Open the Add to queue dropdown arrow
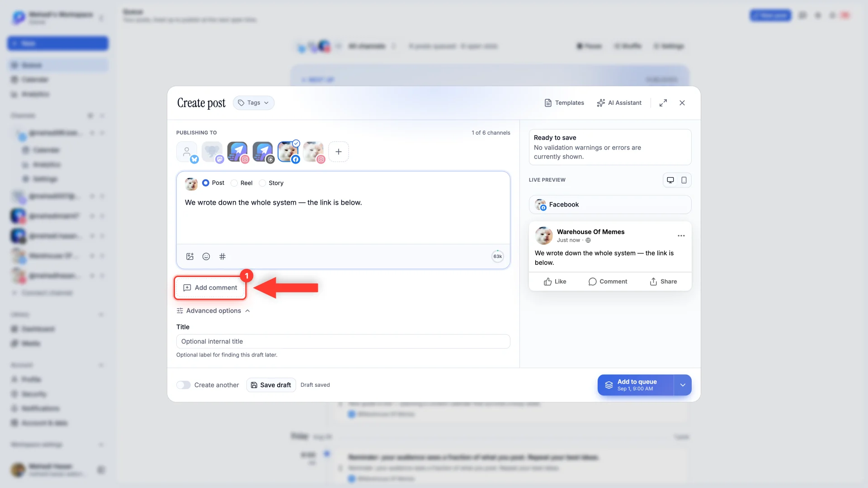This screenshot has height=488, width=868. 683,385
